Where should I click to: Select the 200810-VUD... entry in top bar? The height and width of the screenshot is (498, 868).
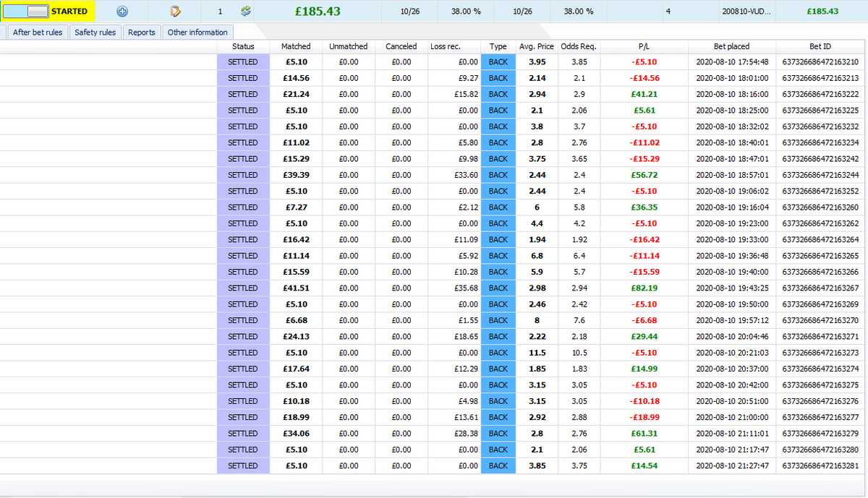746,12
